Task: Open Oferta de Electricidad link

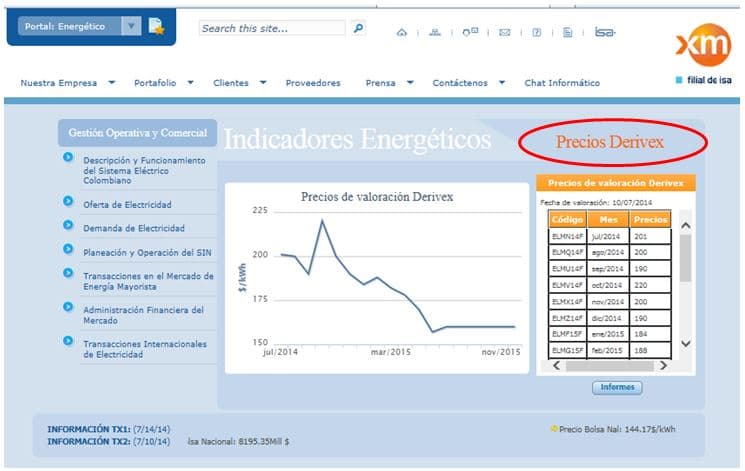Action: click(x=127, y=204)
